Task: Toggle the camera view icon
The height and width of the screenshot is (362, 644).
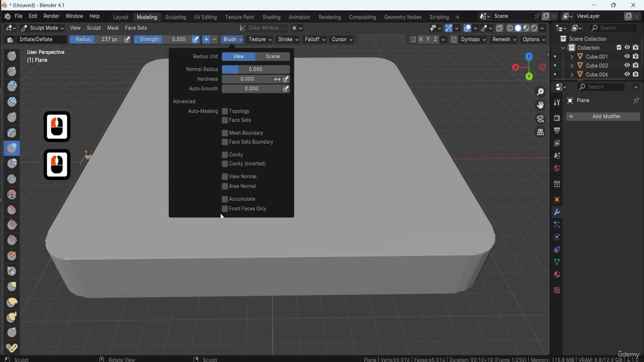Action: click(x=540, y=119)
